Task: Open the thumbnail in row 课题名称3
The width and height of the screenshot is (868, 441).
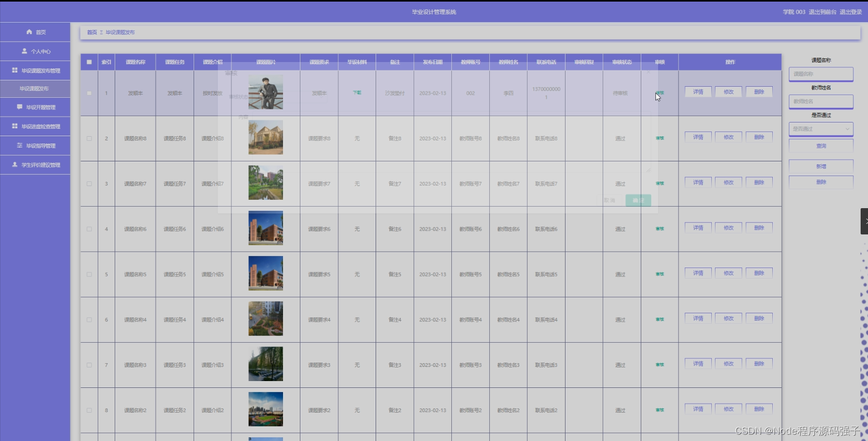Action: coord(266,364)
